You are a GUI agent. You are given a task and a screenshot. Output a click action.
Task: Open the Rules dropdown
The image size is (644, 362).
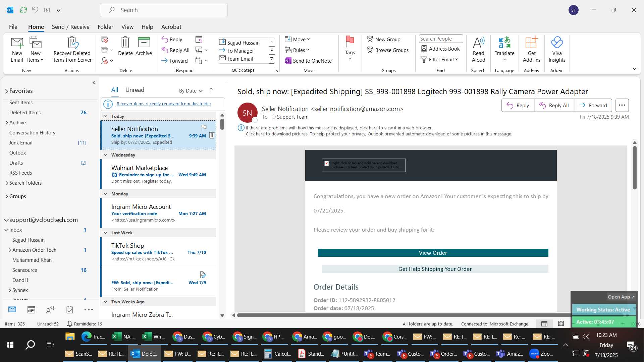pos(297,50)
